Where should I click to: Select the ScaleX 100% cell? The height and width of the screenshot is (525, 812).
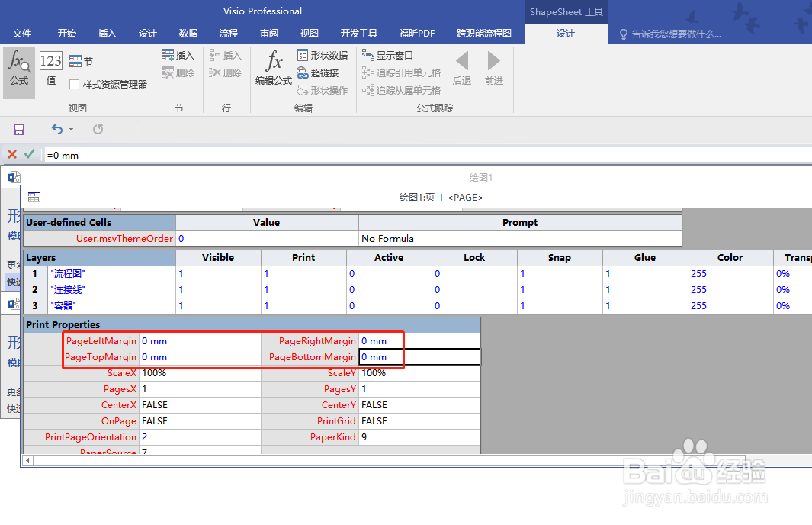click(x=200, y=373)
